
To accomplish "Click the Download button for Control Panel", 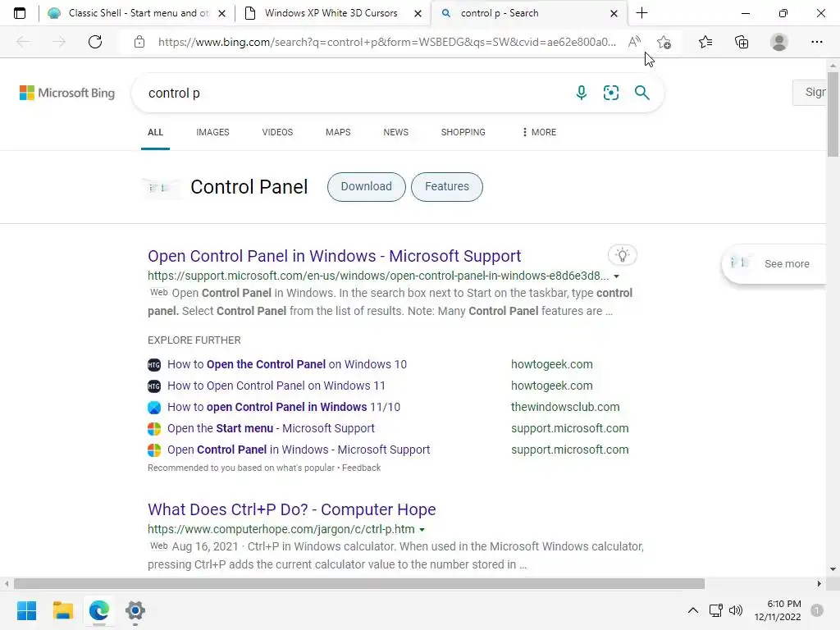I will coord(367,186).
